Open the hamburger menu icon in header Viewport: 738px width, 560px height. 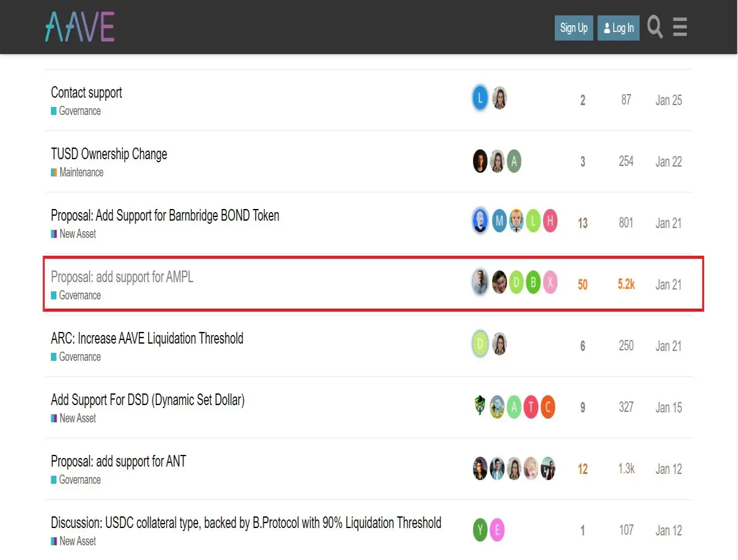pos(680,28)
